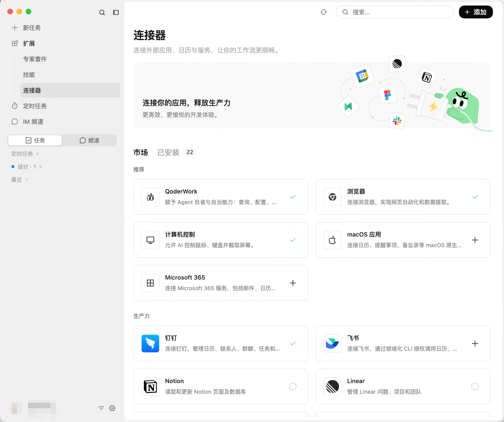
Task: Click the Feishu 飞书 logo icon
Action: 332,344
